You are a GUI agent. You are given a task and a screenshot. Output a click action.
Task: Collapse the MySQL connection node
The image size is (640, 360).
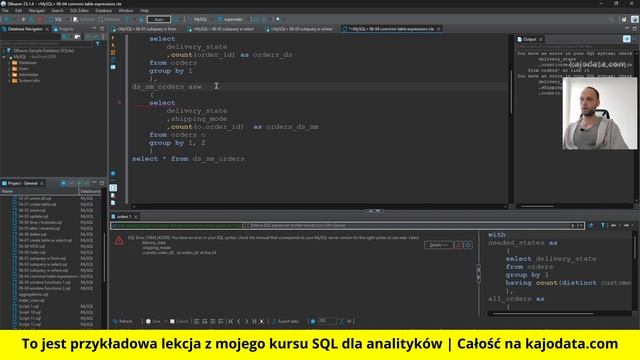pyautogui.click(x=4, y=57)
